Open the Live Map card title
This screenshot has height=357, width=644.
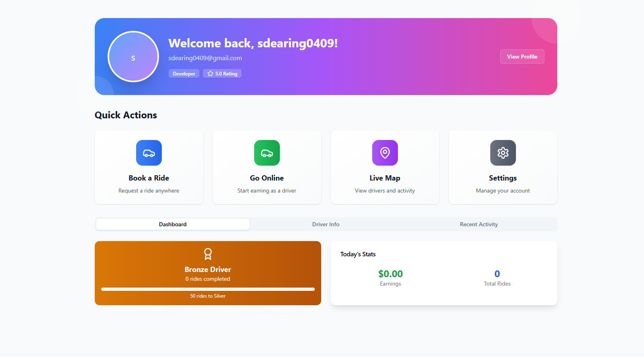(x=385, y=178)
